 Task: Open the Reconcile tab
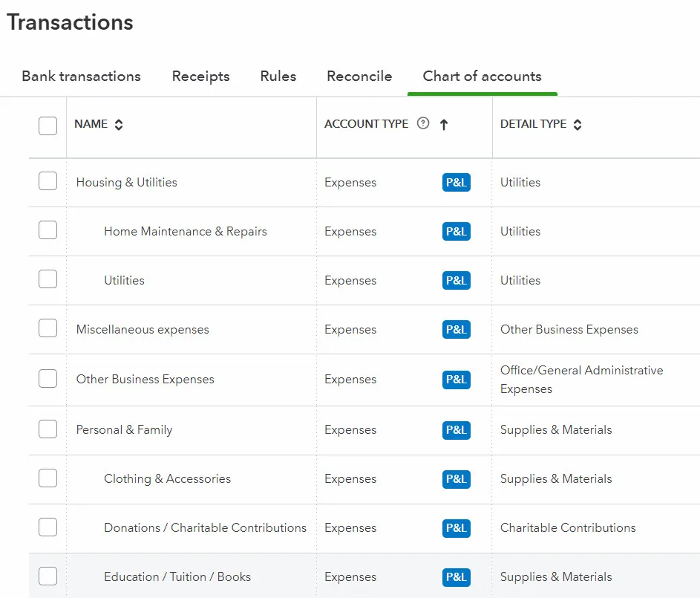click(x=359, y=77)
